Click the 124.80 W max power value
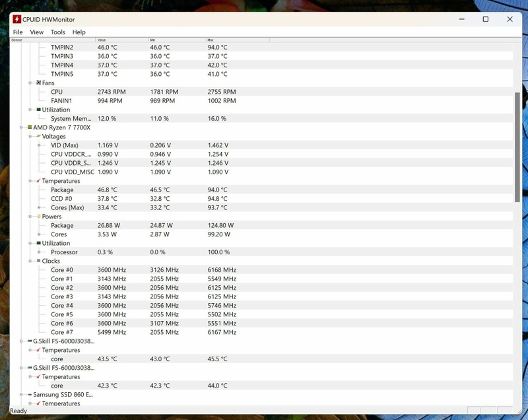 (220, 225)
